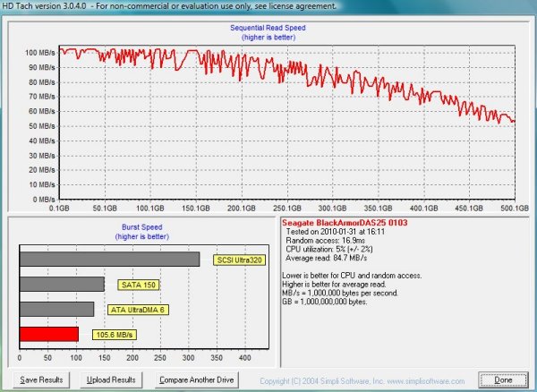
Task: Click the 'MB/s = 1,000,000 bytes per second' note
Action: point(340,294)
